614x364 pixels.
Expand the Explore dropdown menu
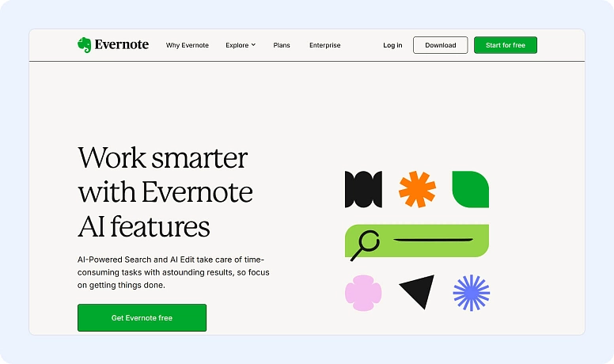241,45
